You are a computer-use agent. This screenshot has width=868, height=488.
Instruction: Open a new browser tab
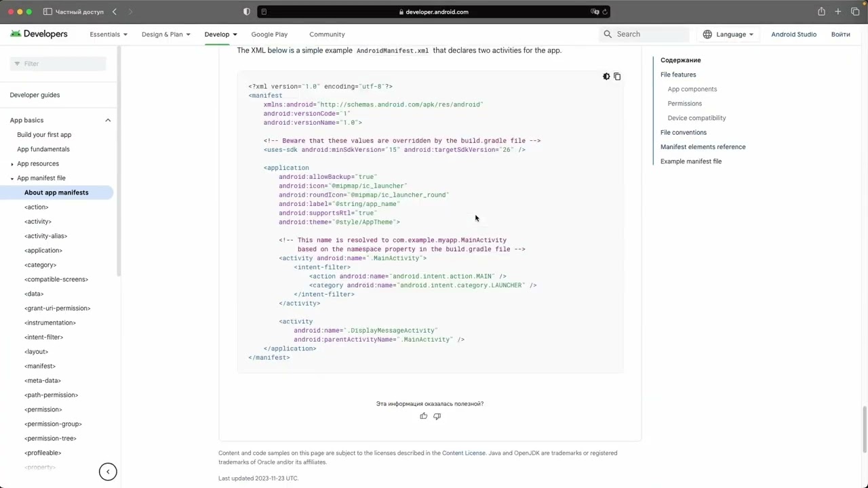(x=838, y=12)
